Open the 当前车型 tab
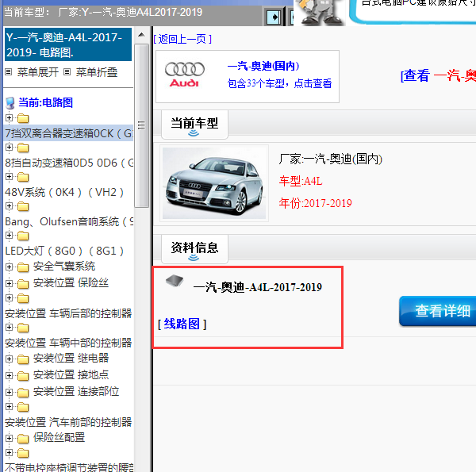The image size is (476, 472). [194, 125]
